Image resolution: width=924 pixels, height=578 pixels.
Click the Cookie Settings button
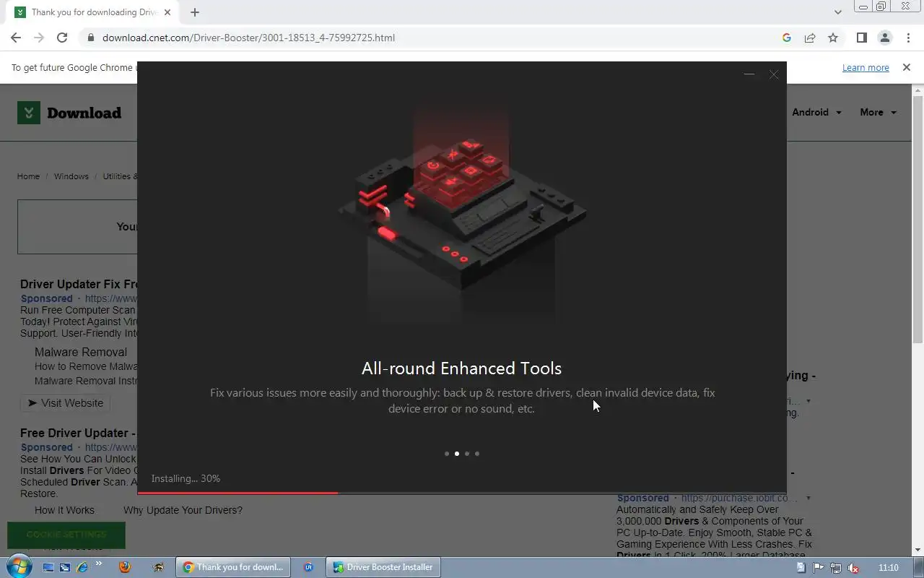point(66,535)
